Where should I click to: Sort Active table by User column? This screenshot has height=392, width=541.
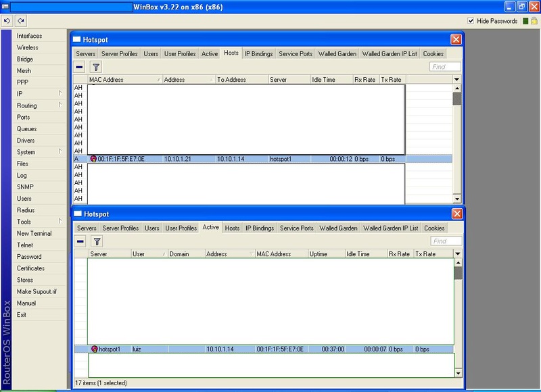[x=149, y=253]
